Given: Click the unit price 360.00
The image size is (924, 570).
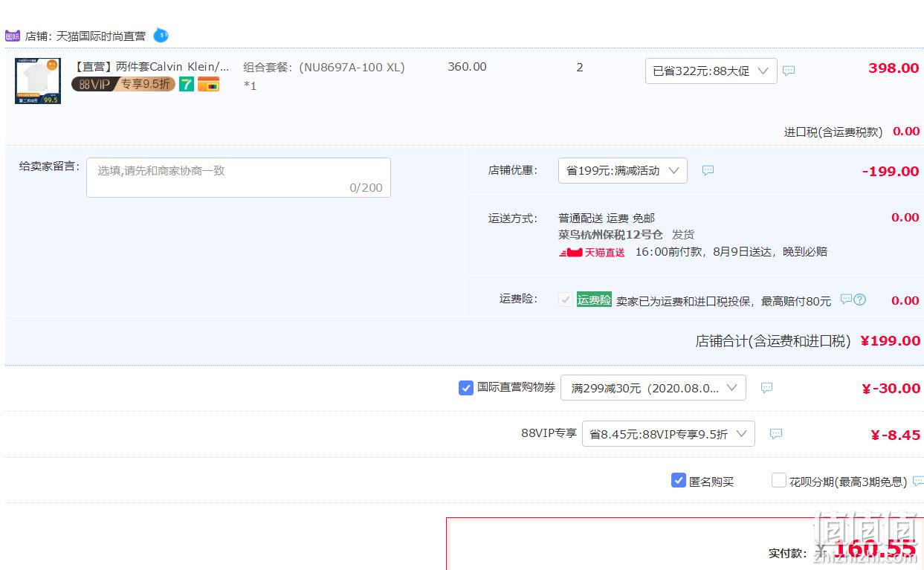Looking at the screenshot, I should coord(468,67).
